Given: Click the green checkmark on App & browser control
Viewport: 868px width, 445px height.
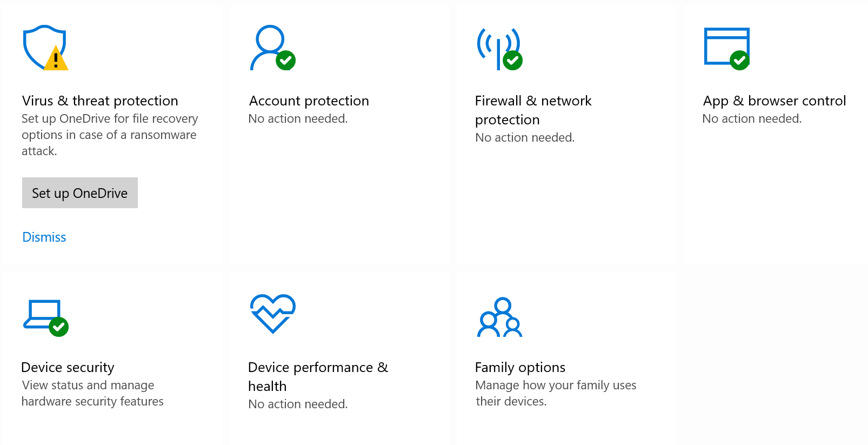Looking at the screenshot, I should 741,61.
